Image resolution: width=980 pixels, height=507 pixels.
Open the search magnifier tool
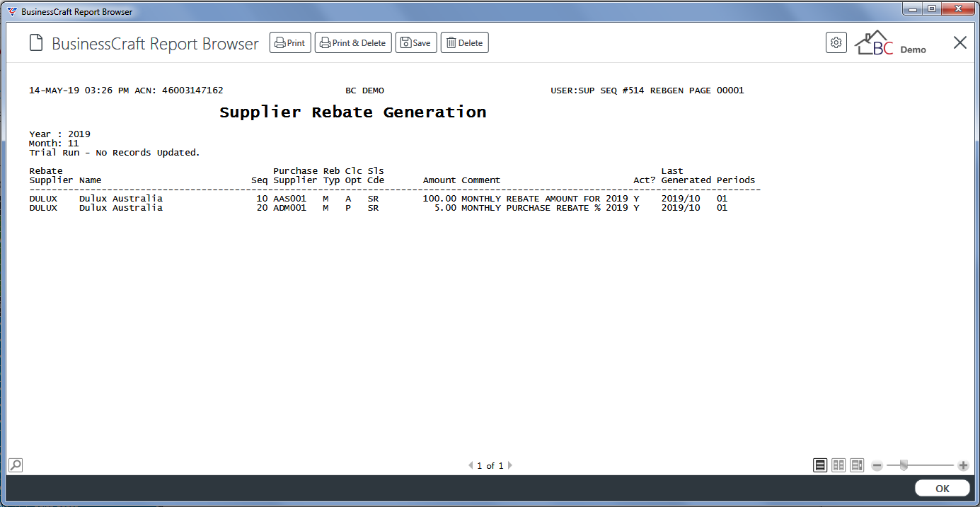click(x=15, y=465)
